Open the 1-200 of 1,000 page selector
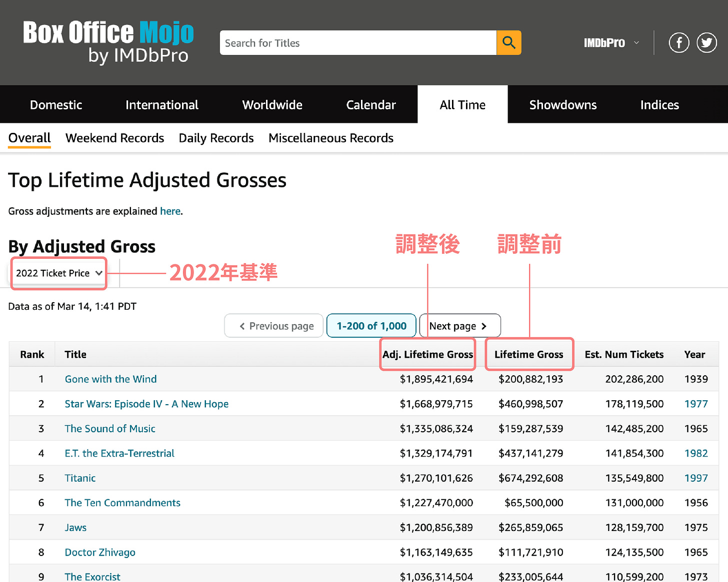 tap(371, 326)
